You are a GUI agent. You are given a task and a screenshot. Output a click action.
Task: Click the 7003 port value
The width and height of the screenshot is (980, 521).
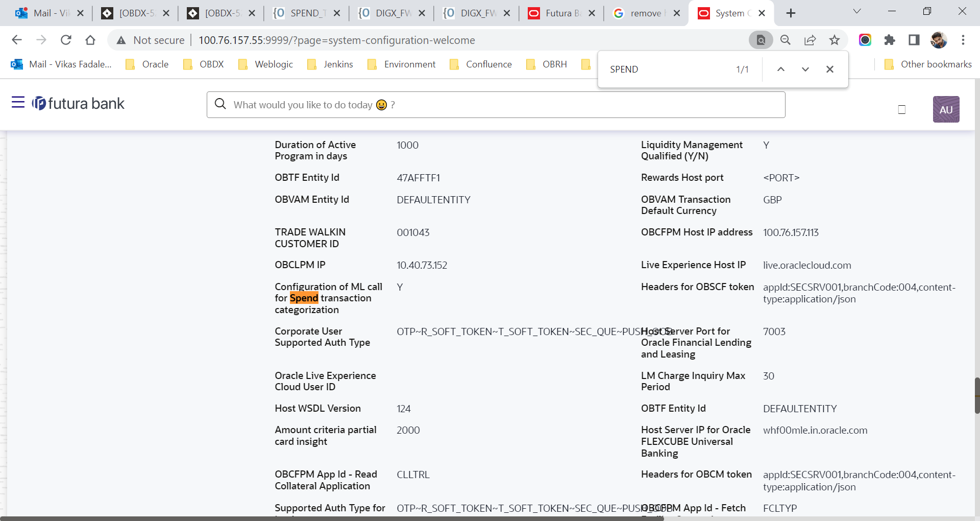pyautogui.click(x=774, y=331)
